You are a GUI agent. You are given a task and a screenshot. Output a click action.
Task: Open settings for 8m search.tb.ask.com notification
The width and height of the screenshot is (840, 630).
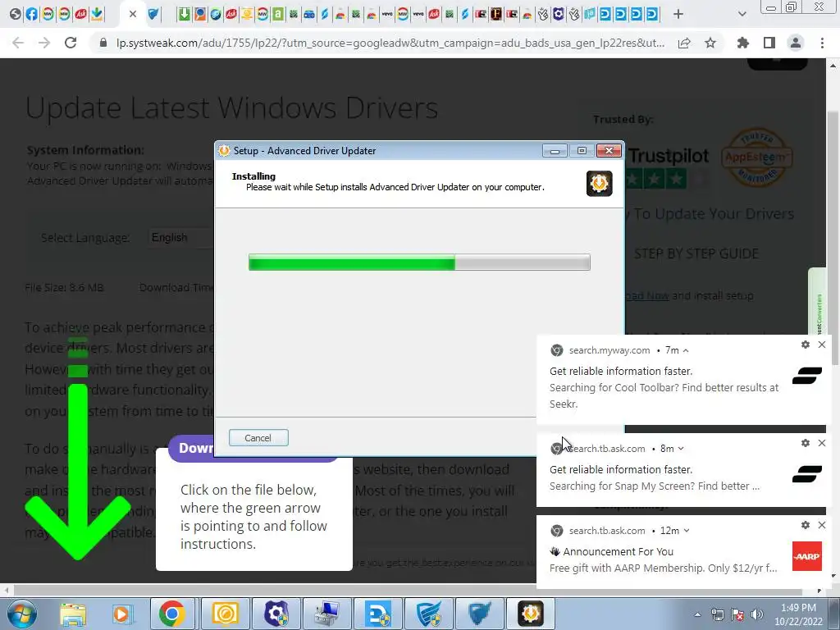[x=806, y=443]
